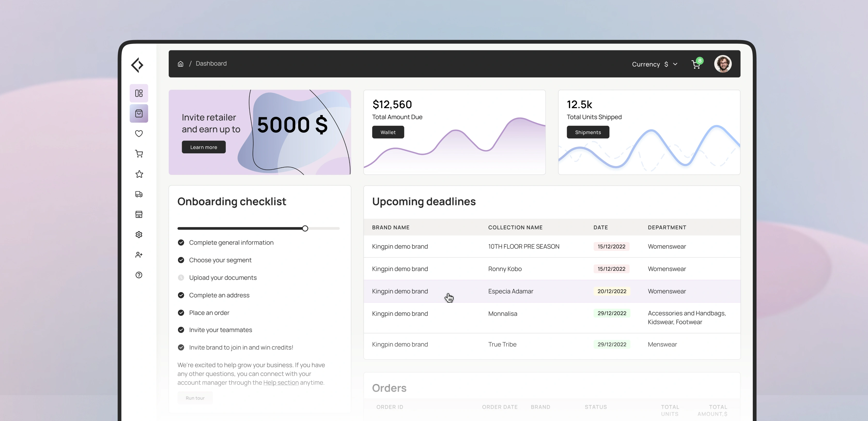Open favorites via the heart sidebar icon
868x421 pixels.
pyautogui.click(x=139, y=134)
